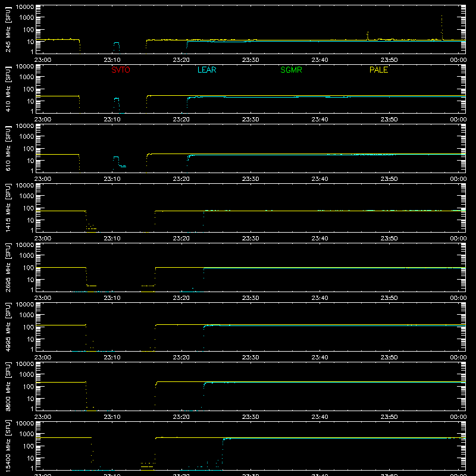Click the 1000 tick label on 410 MHz axis

[27, 77]
